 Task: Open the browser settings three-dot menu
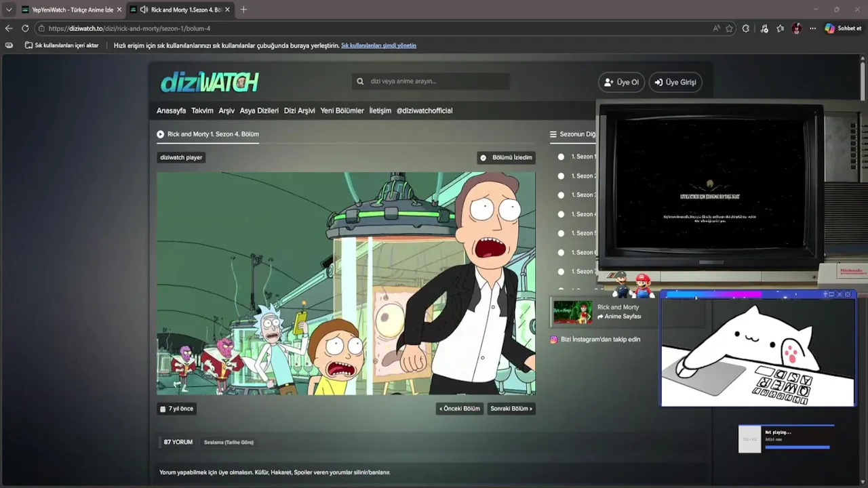[813, 28]
